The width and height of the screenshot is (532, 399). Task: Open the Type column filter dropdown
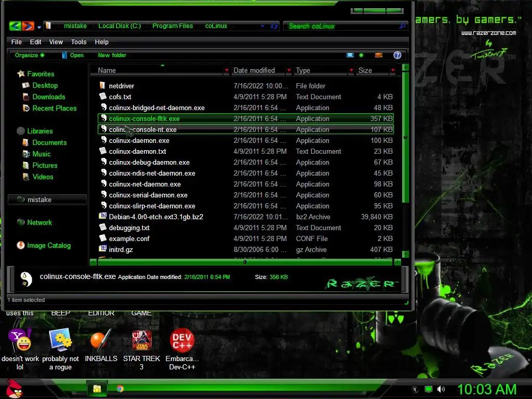[351, 70]
